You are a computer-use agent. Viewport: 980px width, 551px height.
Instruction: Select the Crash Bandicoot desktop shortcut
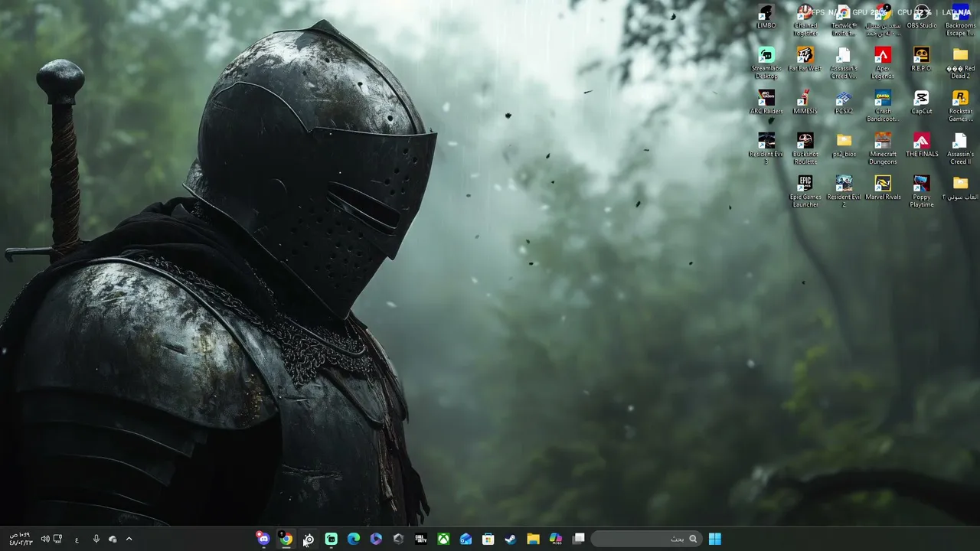pos(883,106)
